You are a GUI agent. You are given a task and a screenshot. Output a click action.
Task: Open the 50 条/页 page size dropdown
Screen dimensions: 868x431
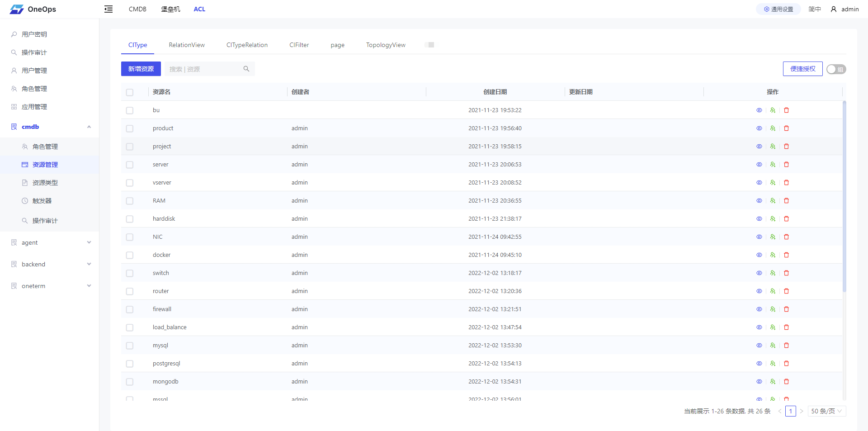pyautogui.click(x=827, y=411)
